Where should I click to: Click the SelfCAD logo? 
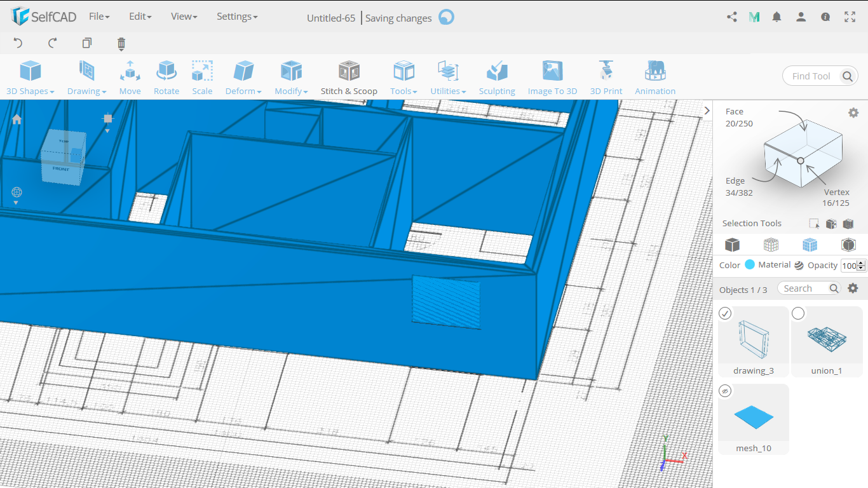pos(44,17)
